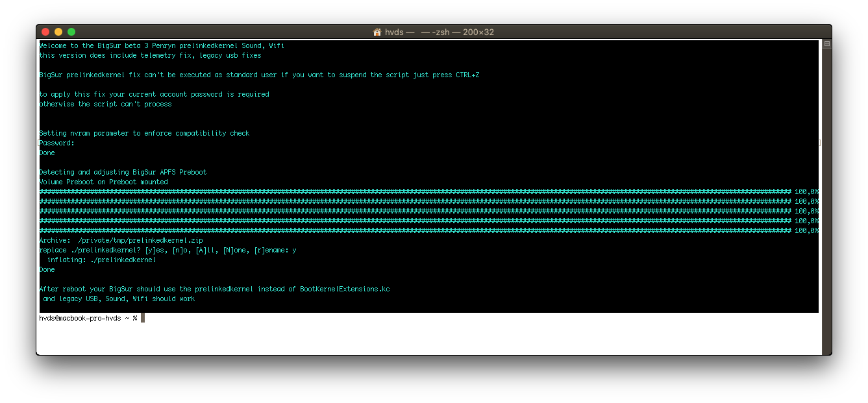Screen dimensions: 868x403
Task: Click the "Welcome to the BigSur beta 3 Penryn" line
Action: [x=162, y=45]
